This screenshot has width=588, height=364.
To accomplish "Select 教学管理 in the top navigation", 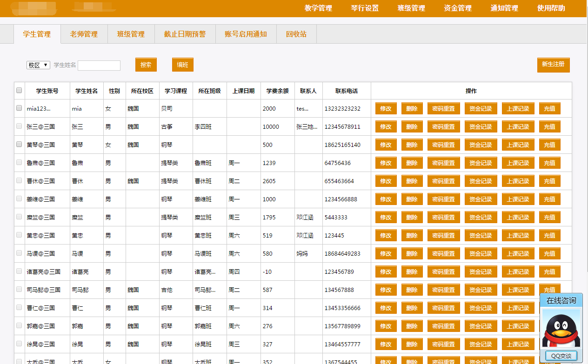I will [x=317, y=8].
